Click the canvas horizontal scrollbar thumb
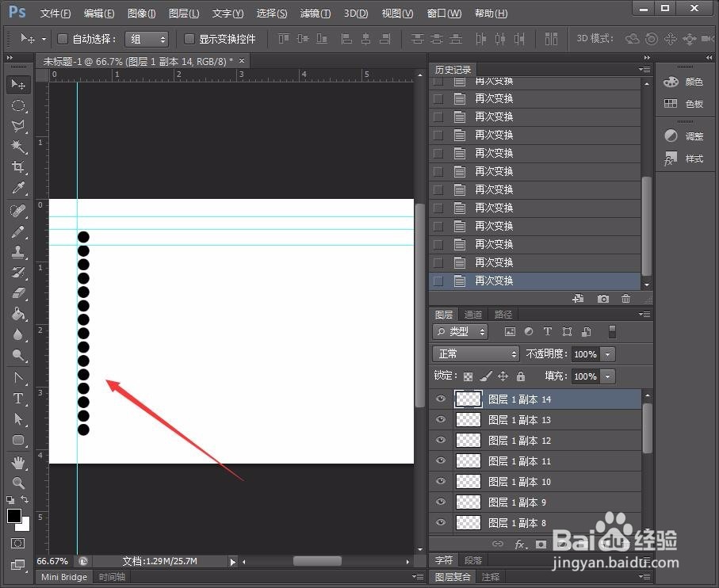This screenshot has width=719, height=588. pyautogui.click(x=317, y=561)
